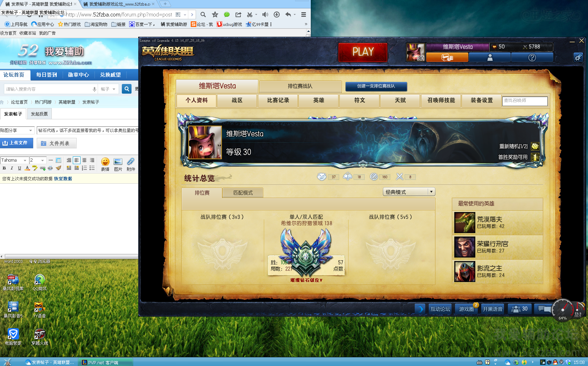
Task: Open the 装备设置 tab
Action: 482,100
